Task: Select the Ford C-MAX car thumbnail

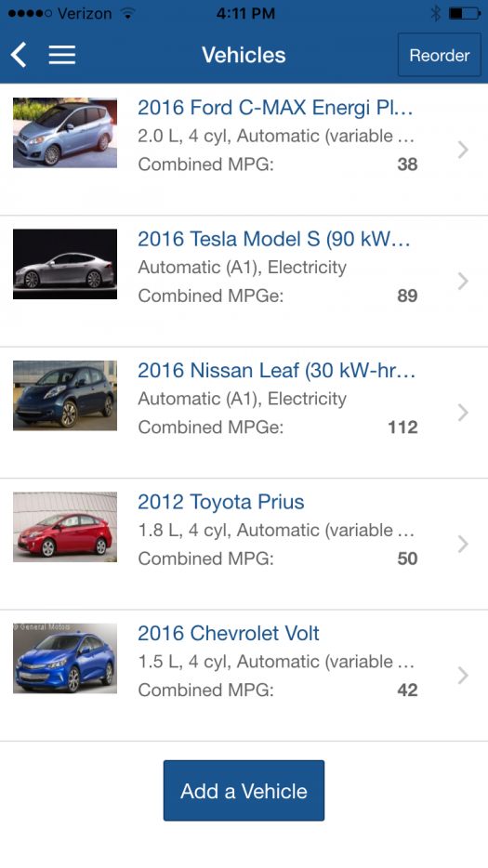Action: (x=65, y=133)
